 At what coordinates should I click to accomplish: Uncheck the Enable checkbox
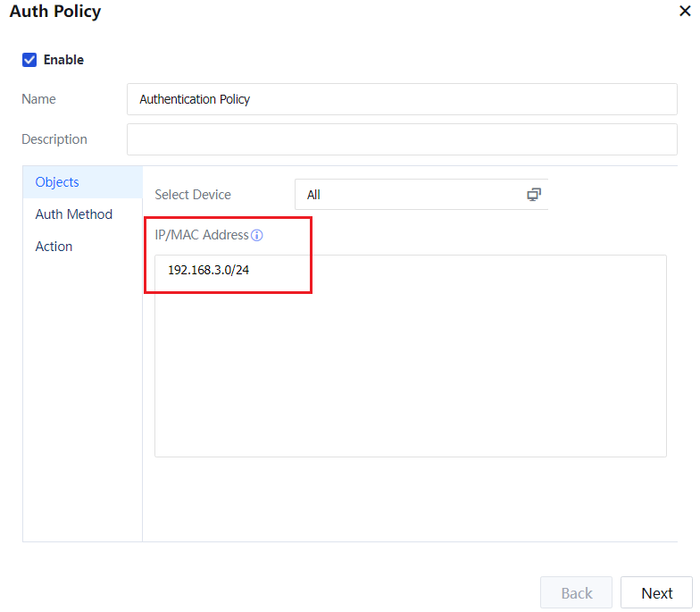[29, 60]
